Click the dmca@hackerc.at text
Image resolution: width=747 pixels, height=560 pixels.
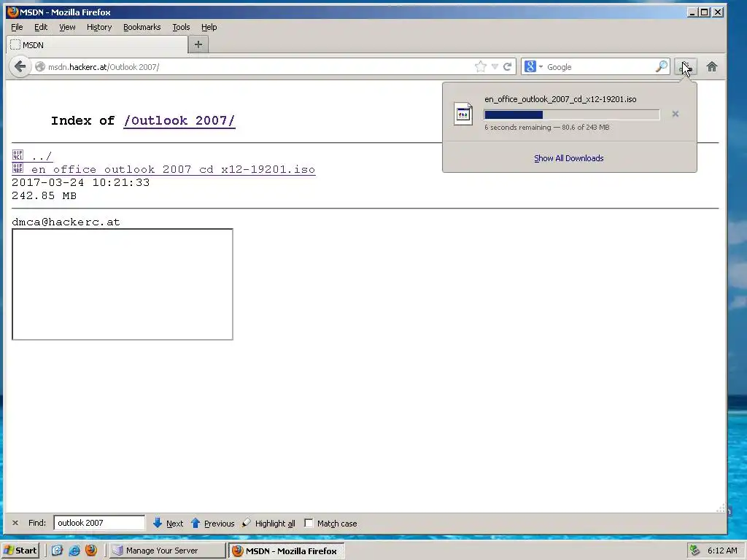coord(66,222)
